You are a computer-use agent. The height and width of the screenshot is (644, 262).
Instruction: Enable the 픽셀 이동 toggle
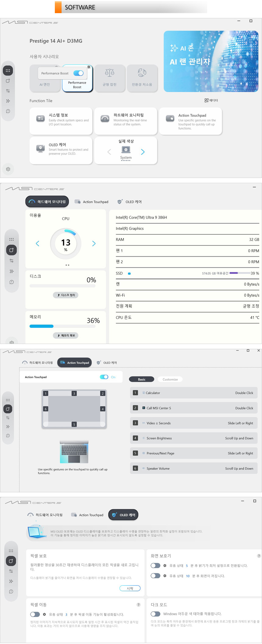point(35,614)
